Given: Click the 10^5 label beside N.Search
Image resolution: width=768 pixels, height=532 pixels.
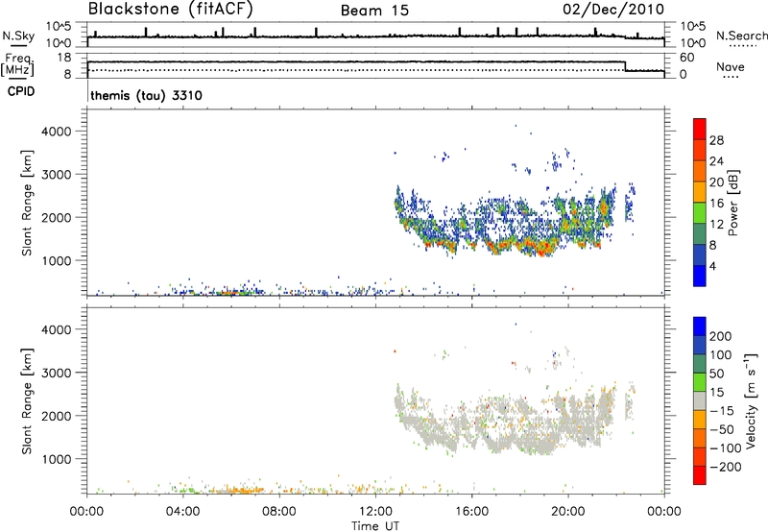Looking at the screenshot, I should (693, 26).
